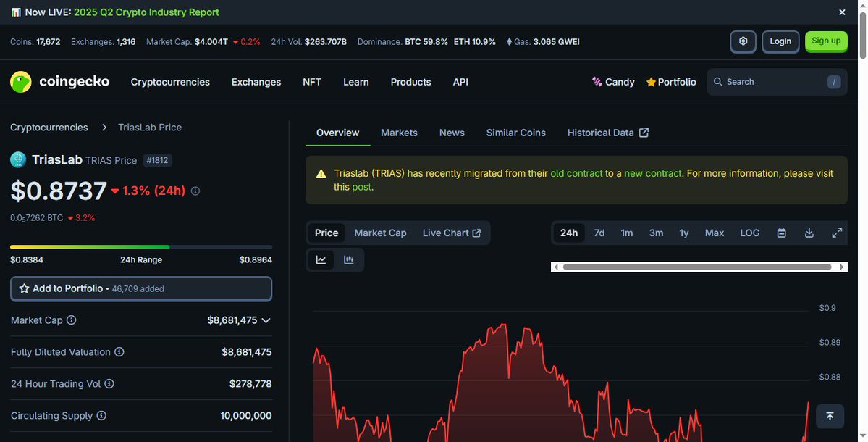Click the page vertical scrollbar thumb
The height and width of the screenshot is (442, 868).
coord(862,34)
